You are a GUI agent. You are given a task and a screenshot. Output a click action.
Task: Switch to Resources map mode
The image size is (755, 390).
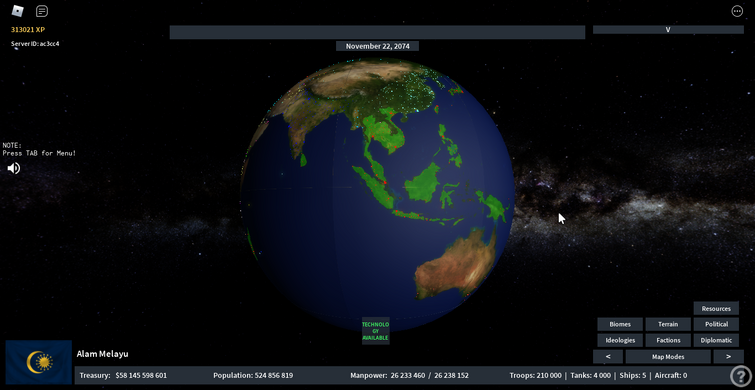(x=716, y=309)
